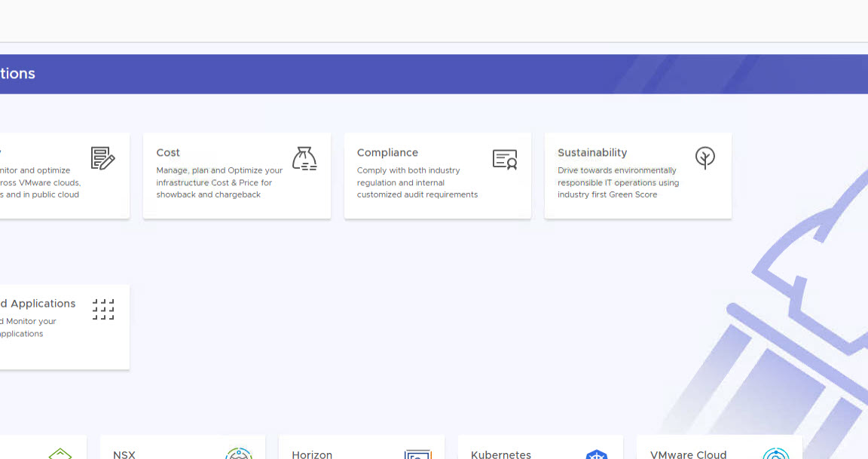
Task: Click the document-and-pencil icon on the first card
Action: pos(103,158)
